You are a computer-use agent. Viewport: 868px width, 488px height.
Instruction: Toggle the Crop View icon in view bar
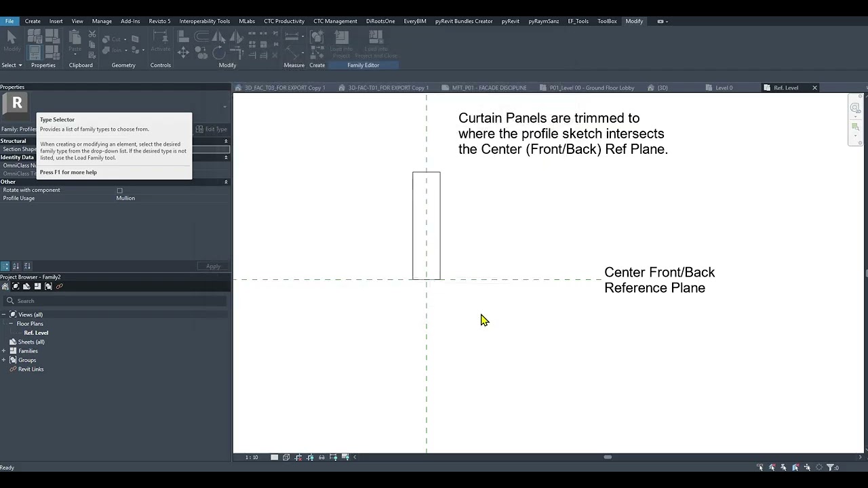click(299, 457)
